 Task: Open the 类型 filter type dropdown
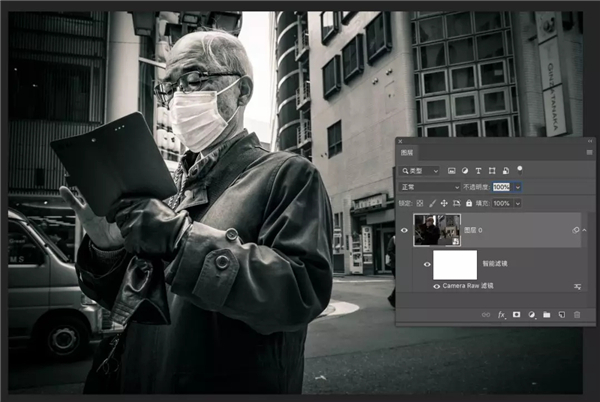(420, 171)
